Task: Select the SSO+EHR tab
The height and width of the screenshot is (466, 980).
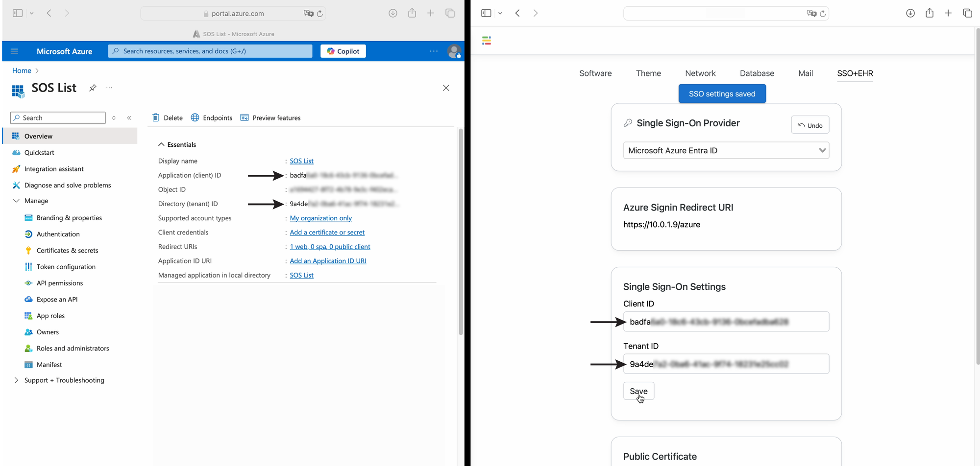Action: [855, 73]
